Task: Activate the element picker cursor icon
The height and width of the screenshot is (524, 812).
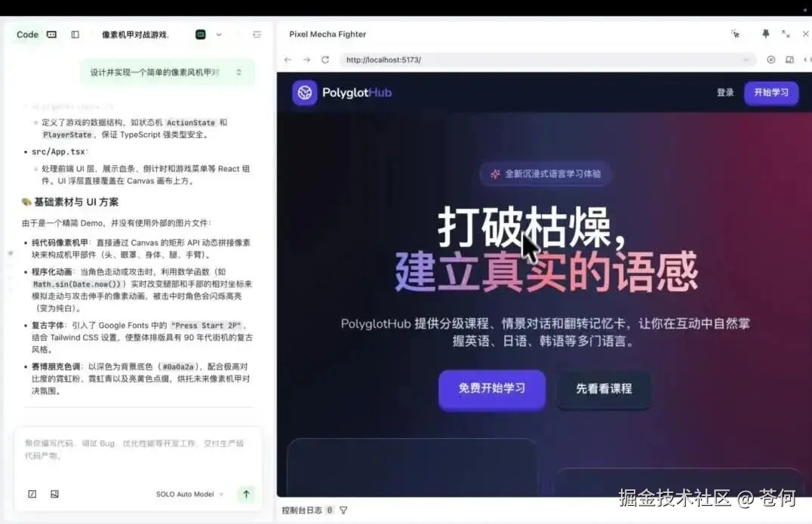Action: pos(735,34)
